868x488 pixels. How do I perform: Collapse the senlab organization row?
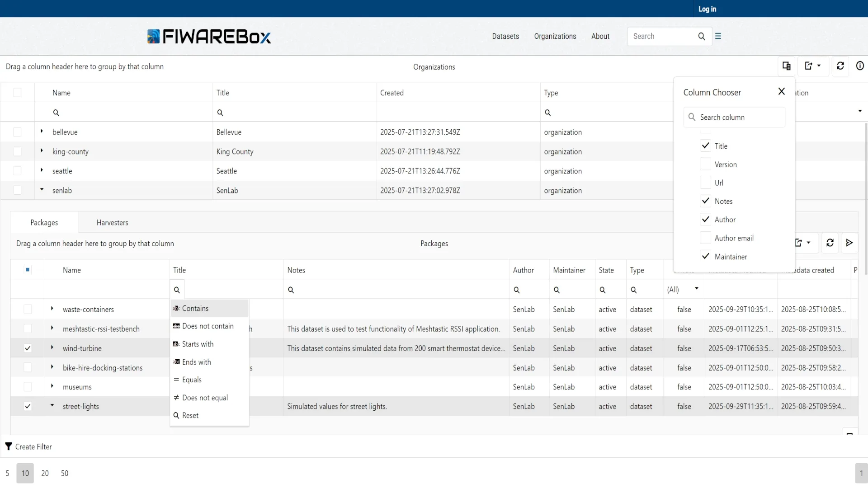pos(42,190)
